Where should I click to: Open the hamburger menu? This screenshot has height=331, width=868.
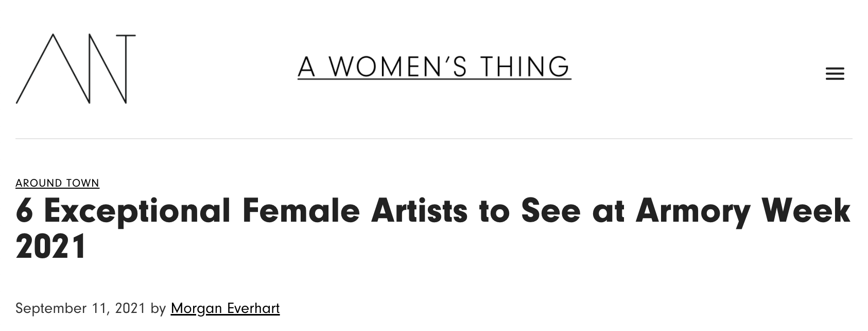(x=835, y=74)
